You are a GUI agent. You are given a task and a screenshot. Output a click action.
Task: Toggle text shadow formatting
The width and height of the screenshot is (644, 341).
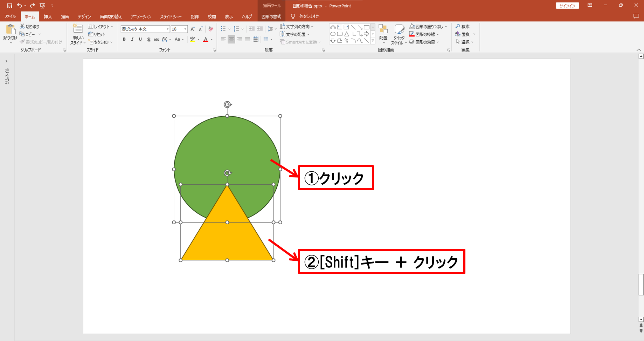[x=148, y=39]
